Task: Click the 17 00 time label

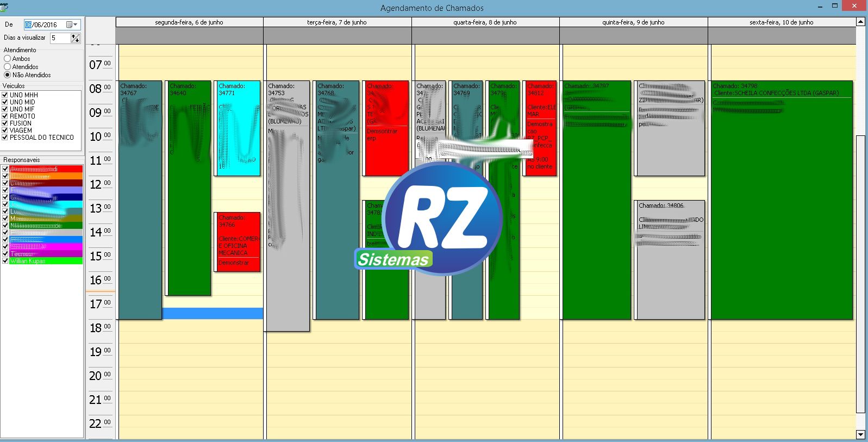Action: [x=99, y=304]
